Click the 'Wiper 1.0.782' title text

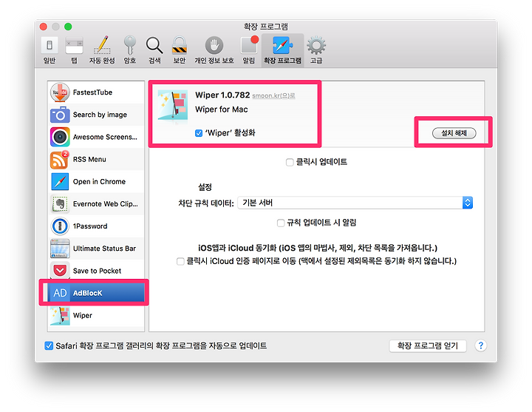(222, 95)
